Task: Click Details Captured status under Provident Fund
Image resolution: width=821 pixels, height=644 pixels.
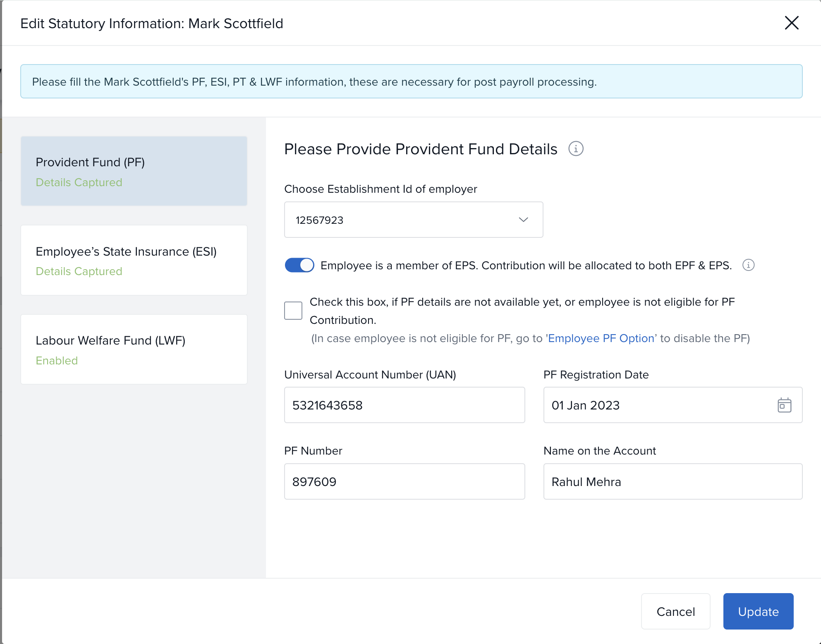Action: click(x=79, y=182)
